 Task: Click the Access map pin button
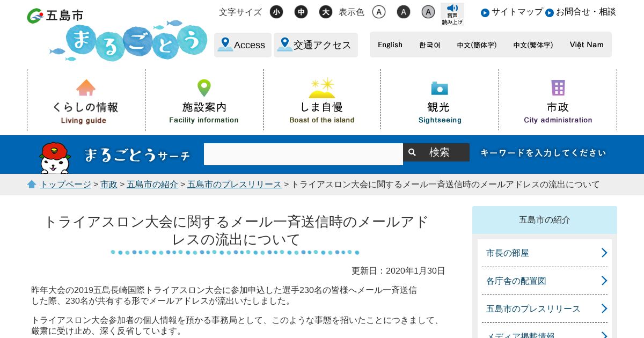243,45
